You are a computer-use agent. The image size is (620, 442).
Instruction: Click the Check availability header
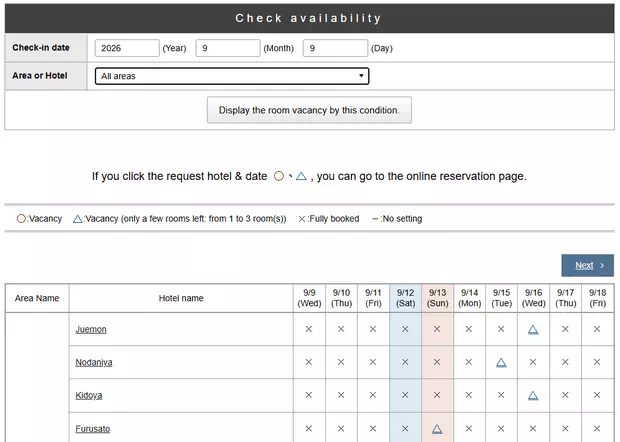coord(308,18)
